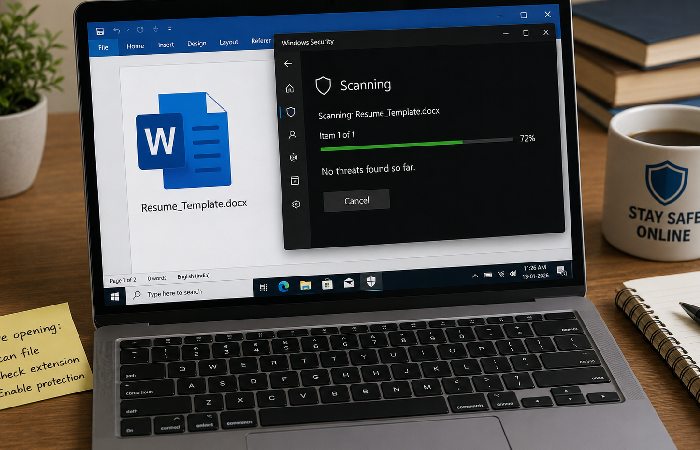The width and height of the screenshot is (700, 450).
Task: Click the shield icon beside the Scanning heading
Action: pyautogui.click(x=323, y=85)
